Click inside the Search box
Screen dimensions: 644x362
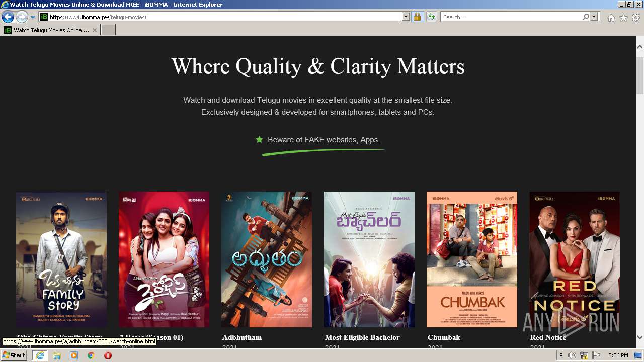512,17
